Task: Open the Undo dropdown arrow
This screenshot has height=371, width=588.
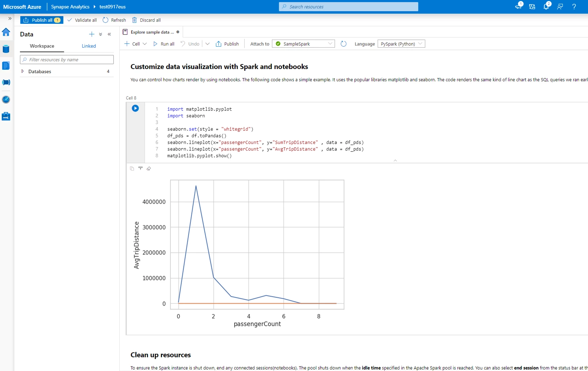Action: tap(208, 44)
